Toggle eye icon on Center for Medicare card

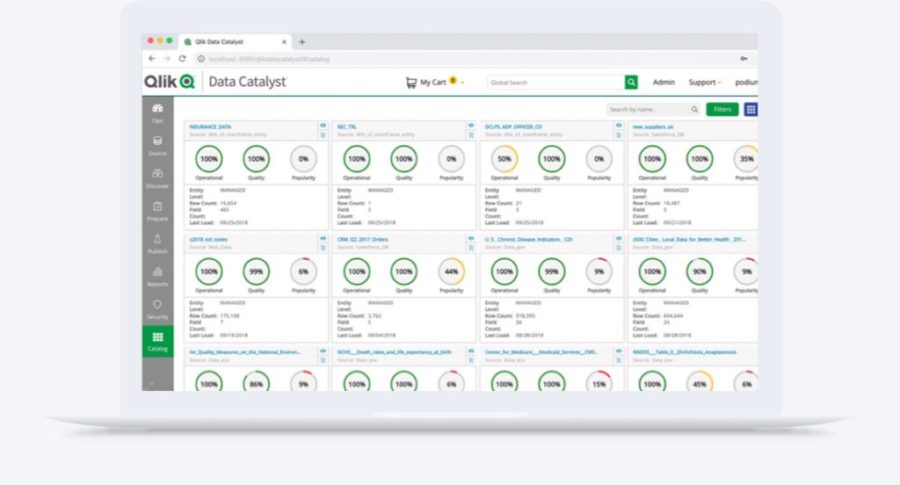618,351
